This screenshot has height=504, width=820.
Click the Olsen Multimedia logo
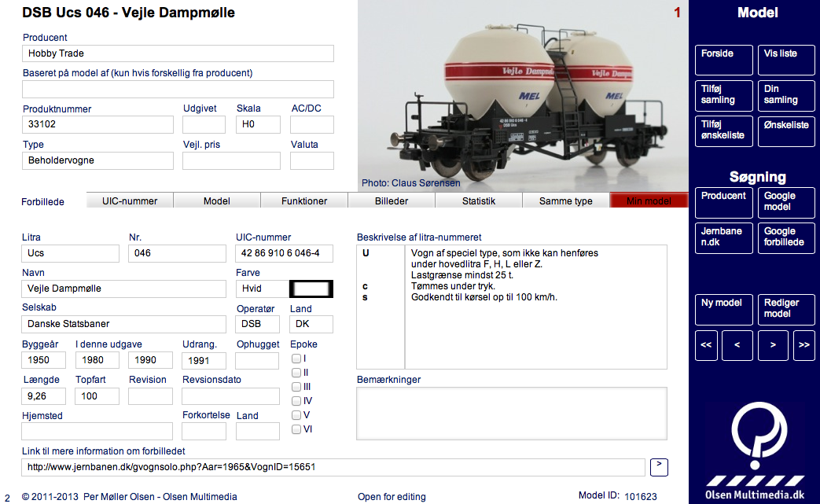(756, 451)
